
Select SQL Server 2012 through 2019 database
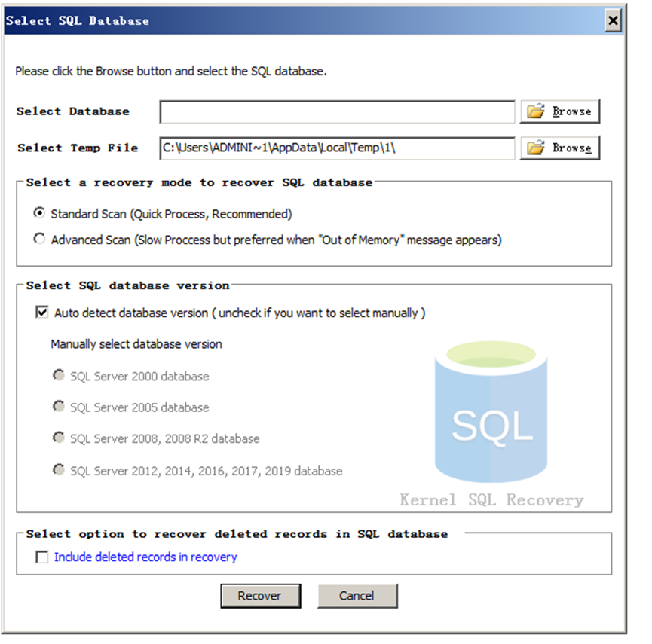click(58, 470)
